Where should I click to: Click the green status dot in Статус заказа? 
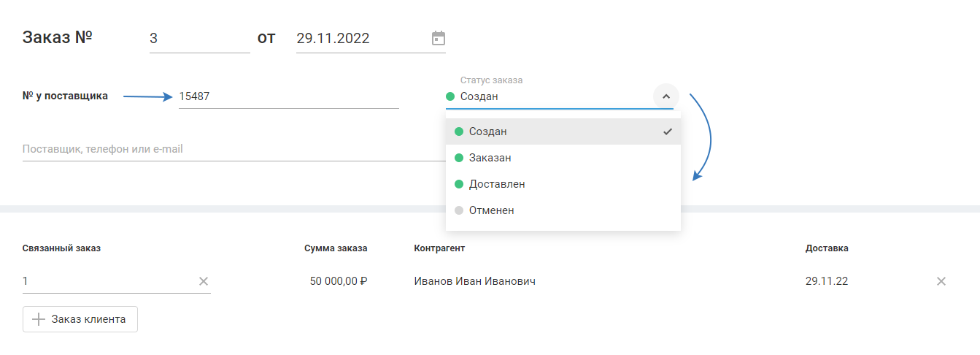(450, 96)
